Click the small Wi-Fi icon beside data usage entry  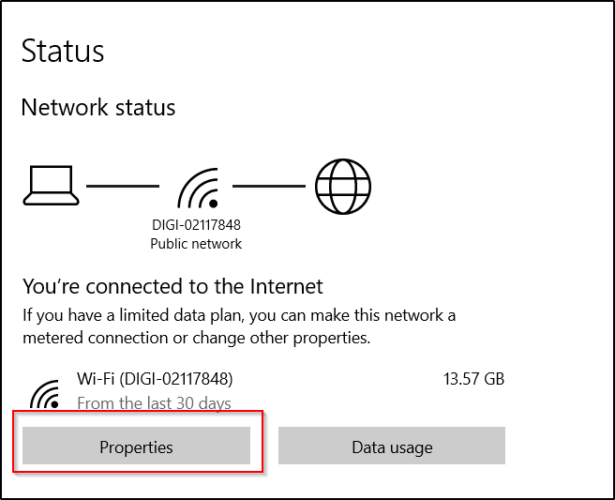pos(45,395)
